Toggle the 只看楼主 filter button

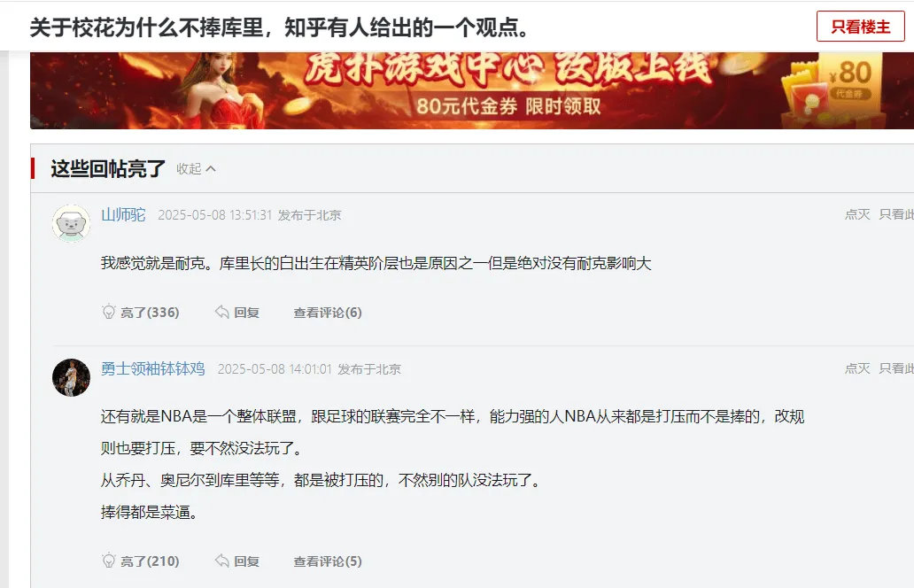click(x=860, y=27)
